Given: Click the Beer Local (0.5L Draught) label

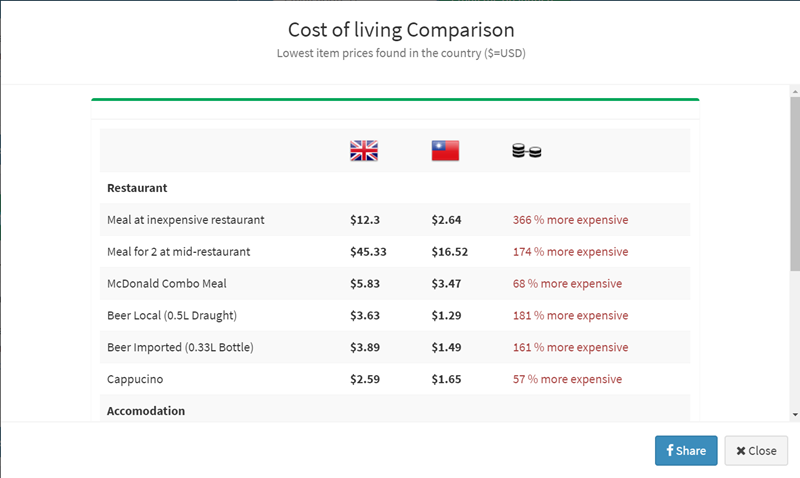Looking at the screenshot, I should [x=172, y=315].
